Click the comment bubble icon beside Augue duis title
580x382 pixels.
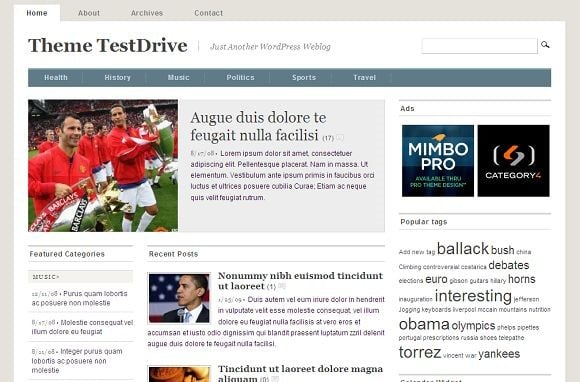tap(340, 138)
